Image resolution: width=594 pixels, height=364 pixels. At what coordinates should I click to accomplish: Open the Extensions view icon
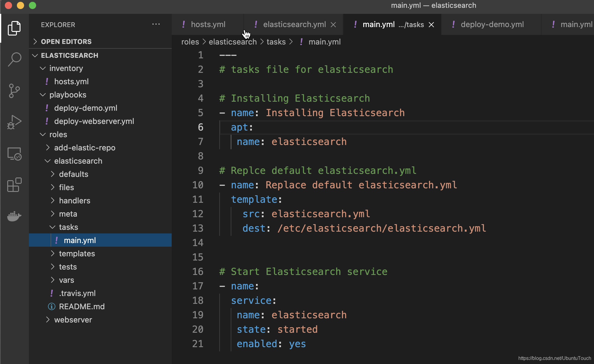click(14, 185)
